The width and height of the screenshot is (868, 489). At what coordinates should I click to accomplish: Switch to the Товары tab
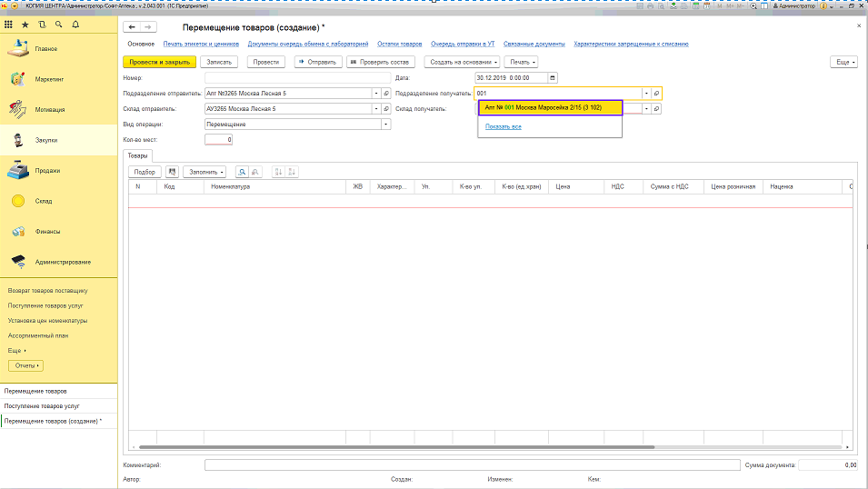coord(135,155)
